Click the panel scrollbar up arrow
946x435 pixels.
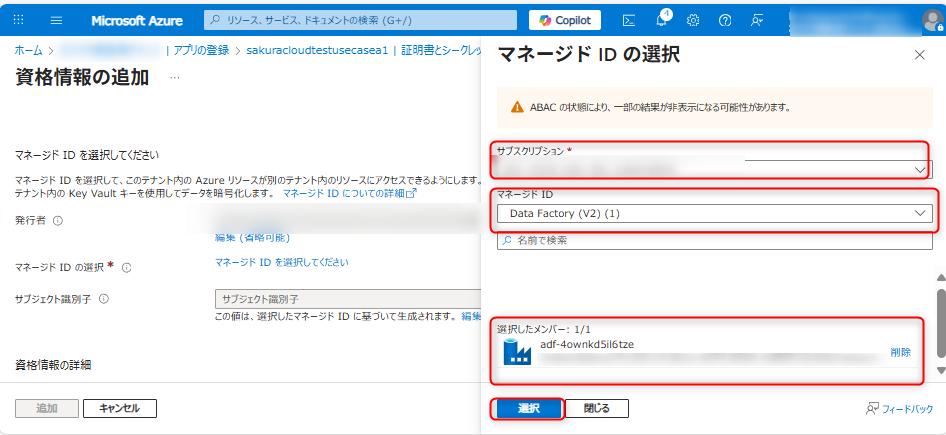point(940,277)
